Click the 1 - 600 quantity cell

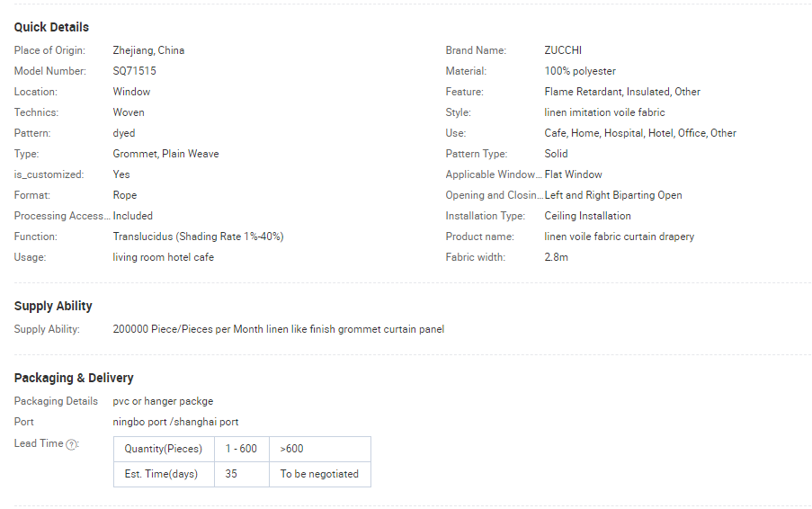(x=241, y=449)
